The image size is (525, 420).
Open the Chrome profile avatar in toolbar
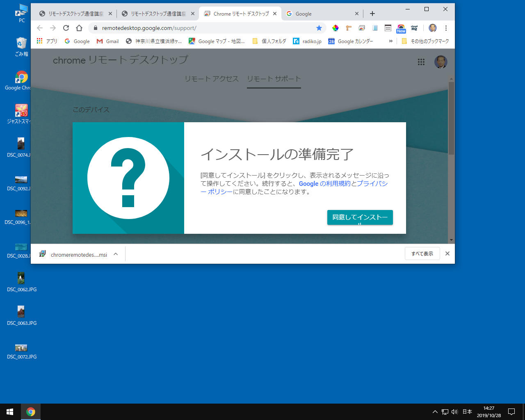point(433,28)
